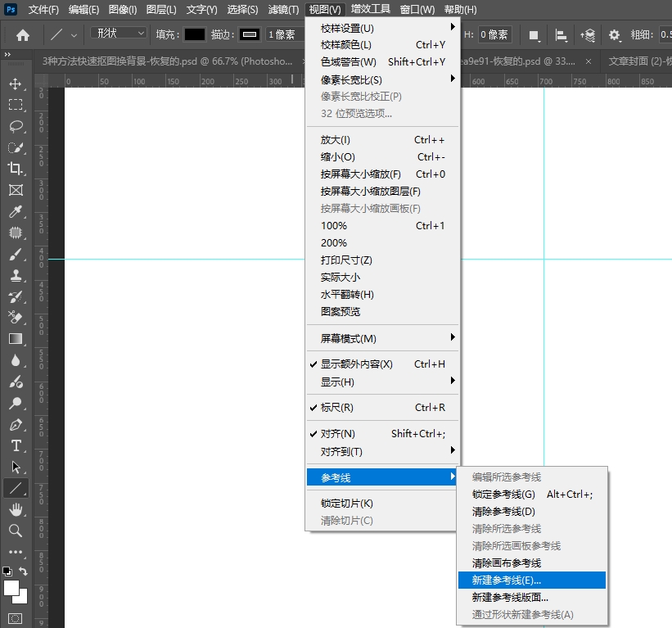This screenshot has height=628, width=672.
Task: Open the Home screen
Action: (x=21, y=36)
